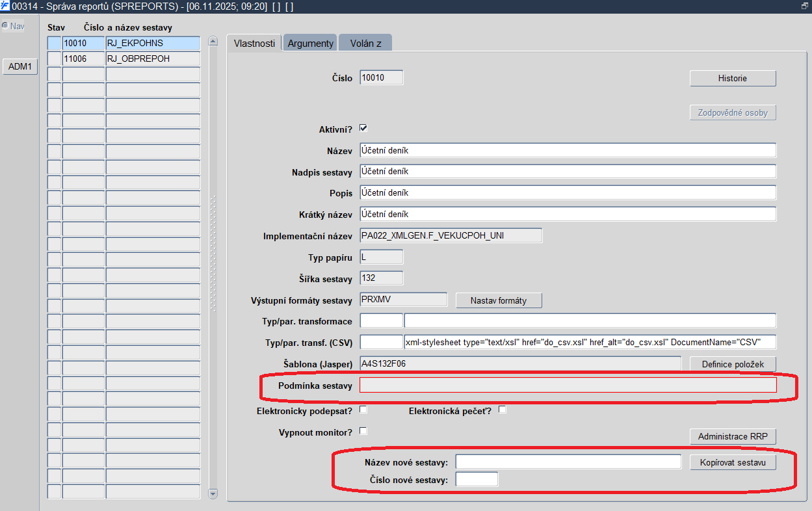The image size is (812, 511).
Task: Click the Stav cell of row 11006
Action: 55,59
